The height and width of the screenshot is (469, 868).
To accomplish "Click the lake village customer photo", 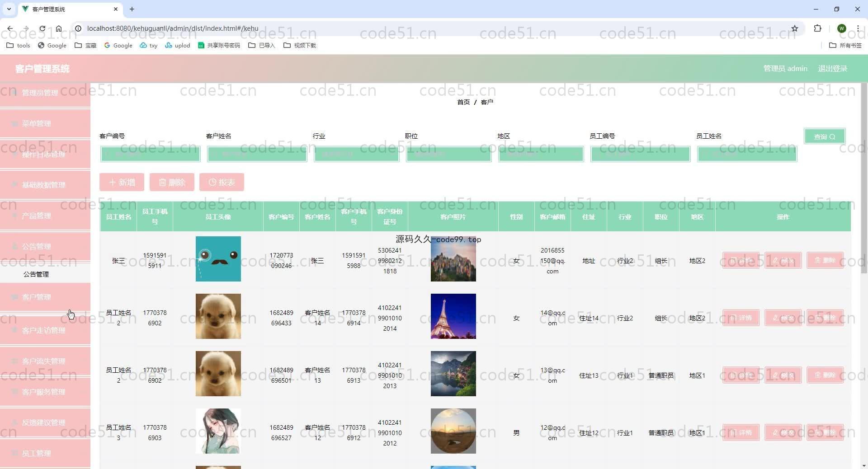I will click(x=453, y=374).
